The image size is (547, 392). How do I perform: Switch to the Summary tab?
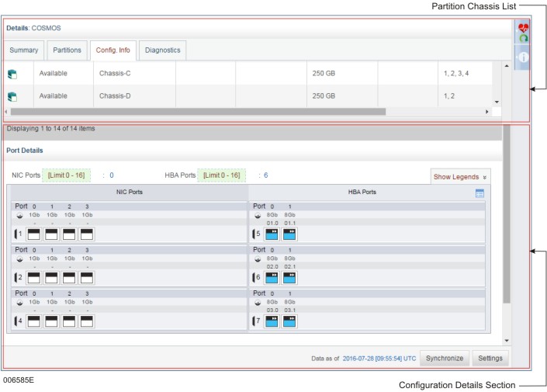[x=23, y=50]
